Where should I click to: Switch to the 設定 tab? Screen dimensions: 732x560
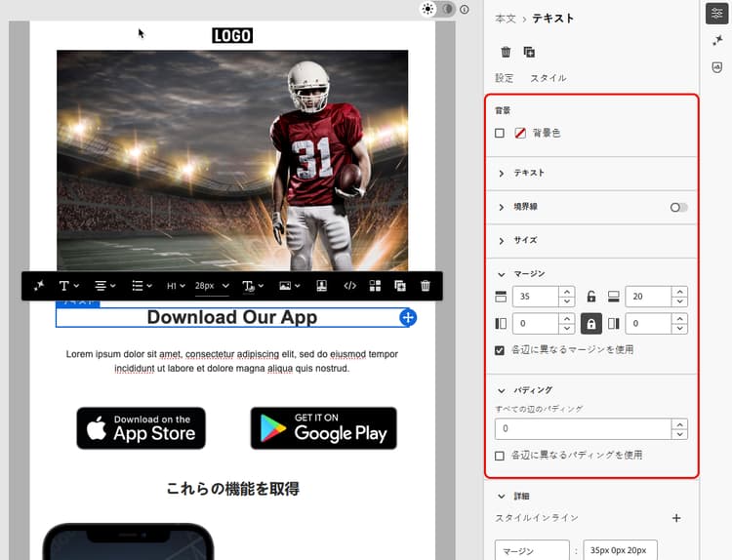click(x=505, y=78)
